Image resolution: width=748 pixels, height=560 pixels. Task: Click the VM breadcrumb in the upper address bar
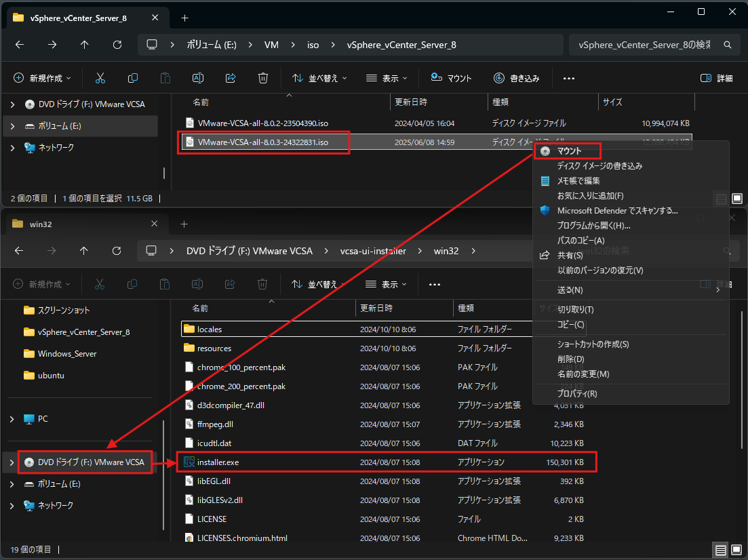tap(271, 45)
